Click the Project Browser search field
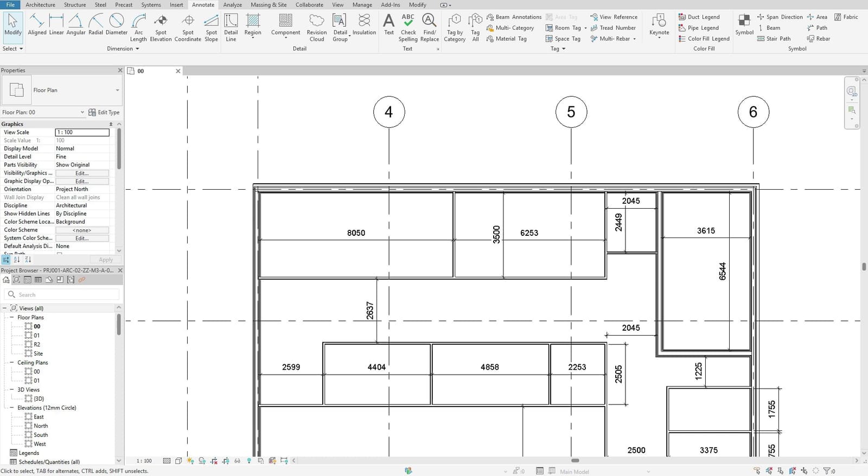This screenshot has width=868, height=476. 62,294
